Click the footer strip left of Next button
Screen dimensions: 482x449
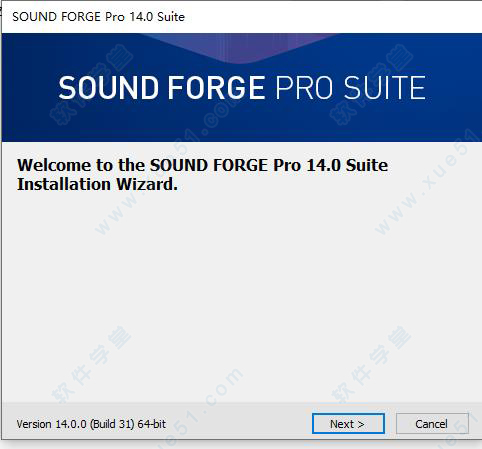click(x=238, y=424)
